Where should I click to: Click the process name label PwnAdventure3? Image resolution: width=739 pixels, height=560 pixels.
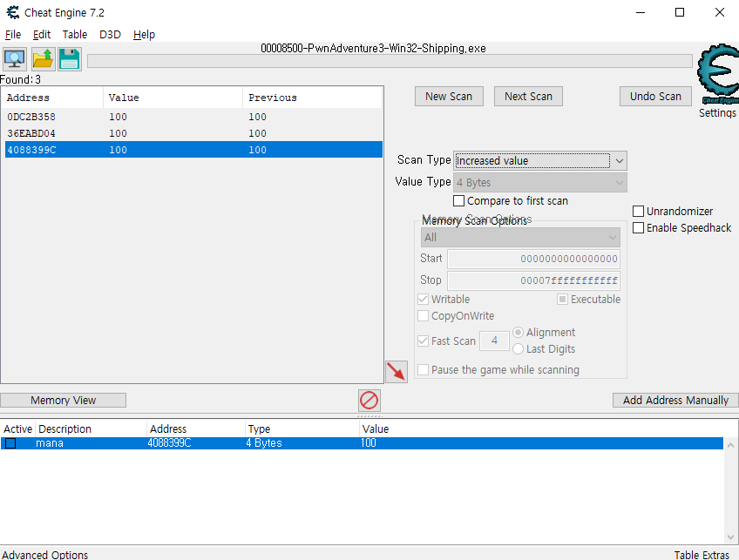373,49
